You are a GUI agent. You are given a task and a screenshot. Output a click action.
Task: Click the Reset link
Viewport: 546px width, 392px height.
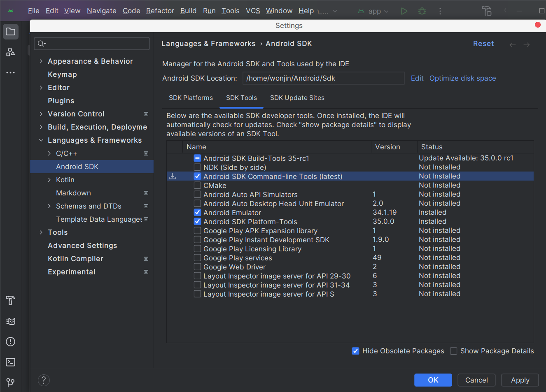483,44
